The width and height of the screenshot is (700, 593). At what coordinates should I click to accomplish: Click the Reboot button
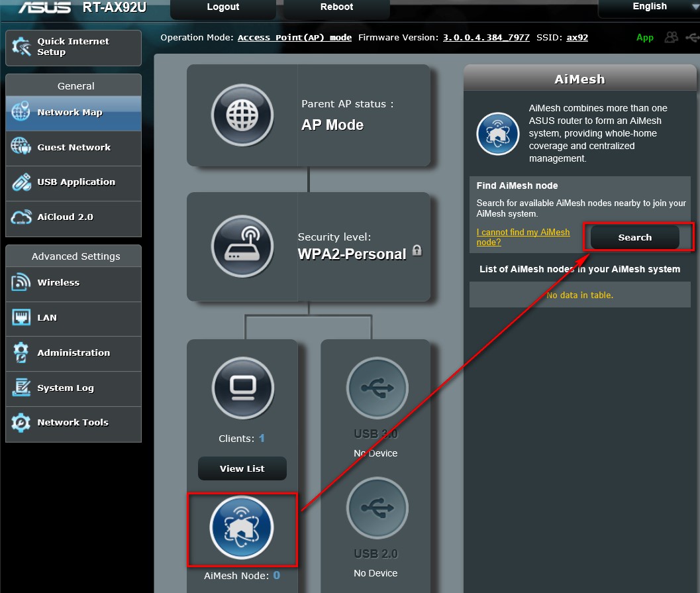(336, 8)
